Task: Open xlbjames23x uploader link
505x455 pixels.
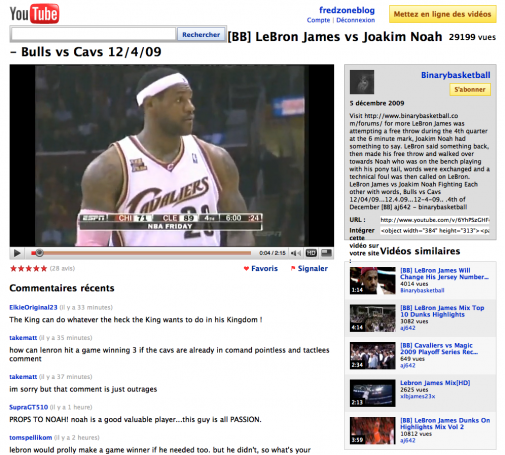Action: [417, 396]
